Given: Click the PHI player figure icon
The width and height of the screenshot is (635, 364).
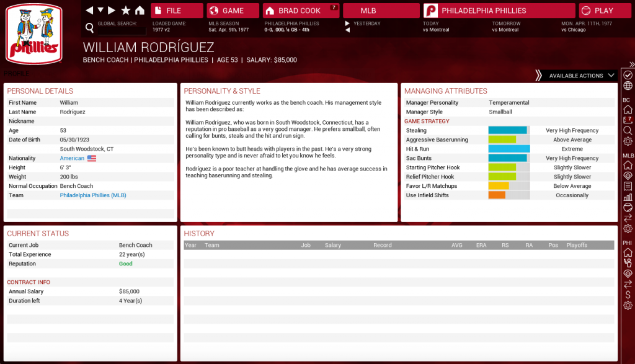Looking at the screenshot, I should coord(628,263).
